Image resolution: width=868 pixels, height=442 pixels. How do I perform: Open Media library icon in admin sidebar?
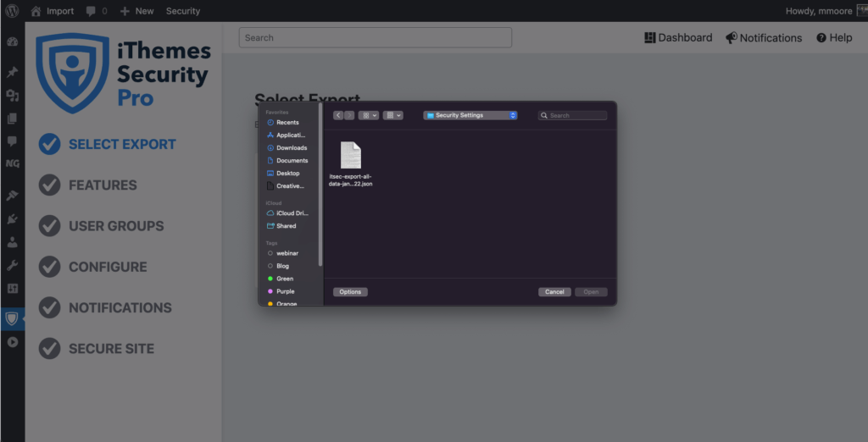coord(12,96)
